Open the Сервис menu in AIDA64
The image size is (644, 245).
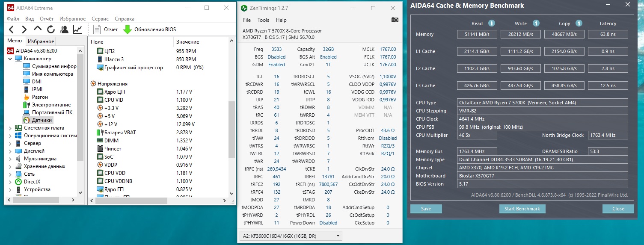click(100, 19)
